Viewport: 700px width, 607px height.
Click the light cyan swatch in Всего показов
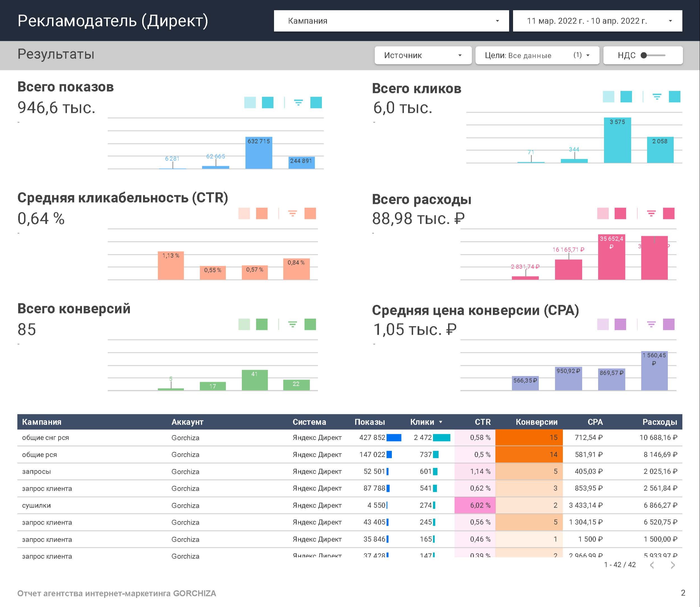point(250,102)
